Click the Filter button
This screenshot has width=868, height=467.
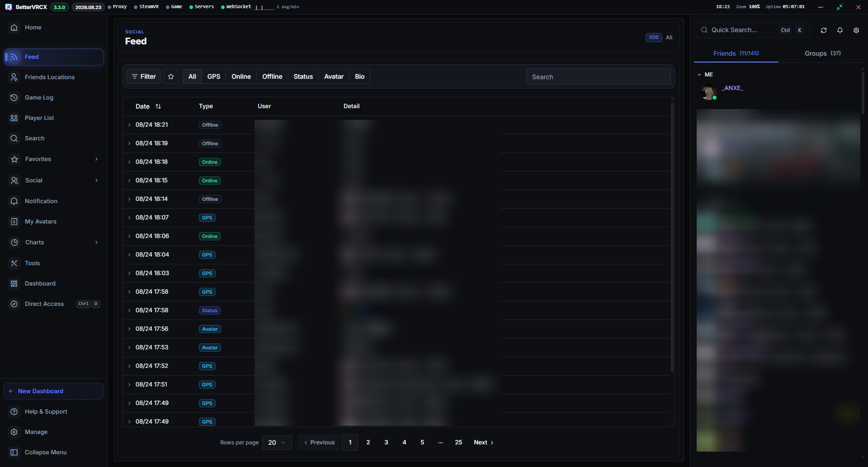[x=144, y=77]
